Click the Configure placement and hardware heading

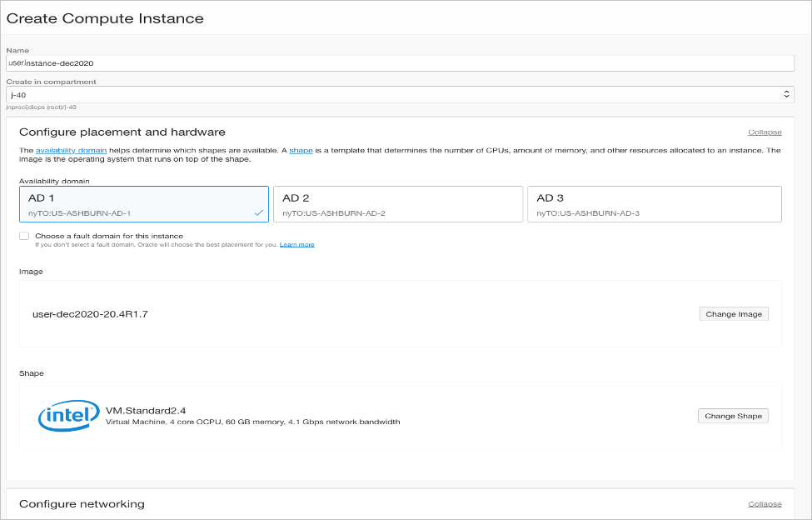coord(122,132)
